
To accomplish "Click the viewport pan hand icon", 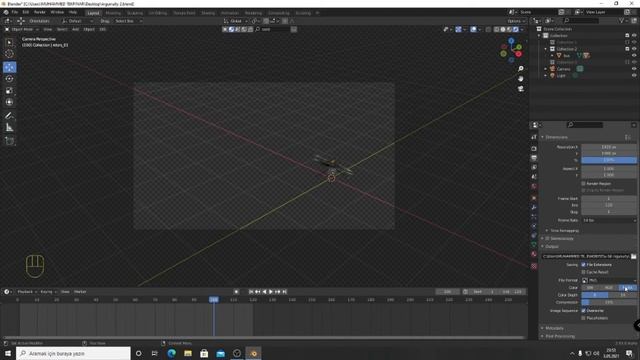I will [x=520, y=78].
